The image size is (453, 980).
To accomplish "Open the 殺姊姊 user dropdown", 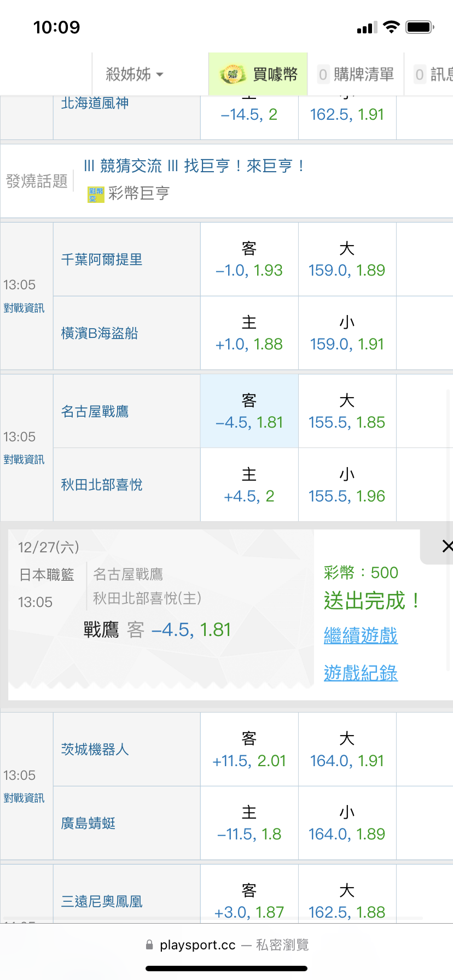I will [135, 74].
